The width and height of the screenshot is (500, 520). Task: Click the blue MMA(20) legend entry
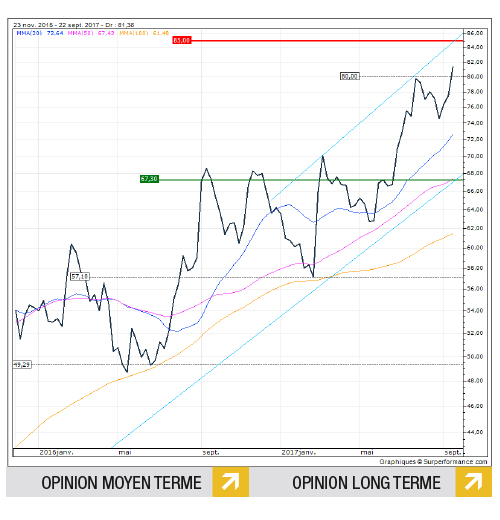pyautogui.click(x=40, y=33)
